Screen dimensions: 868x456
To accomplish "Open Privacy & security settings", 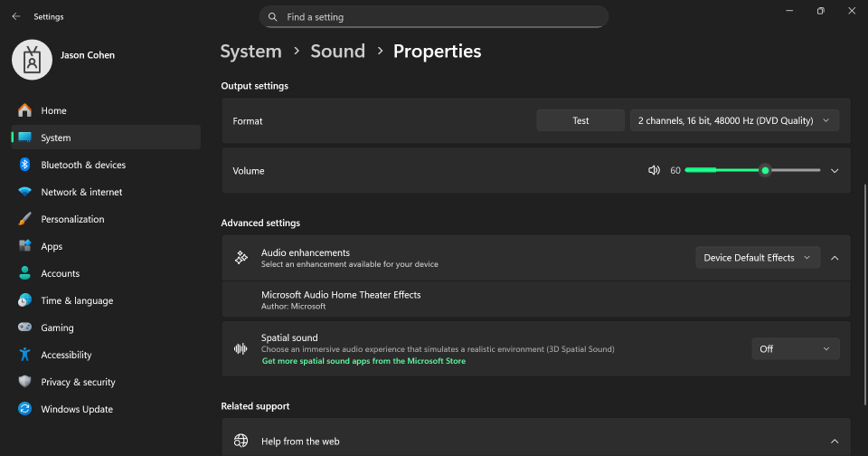I will 78,382.
